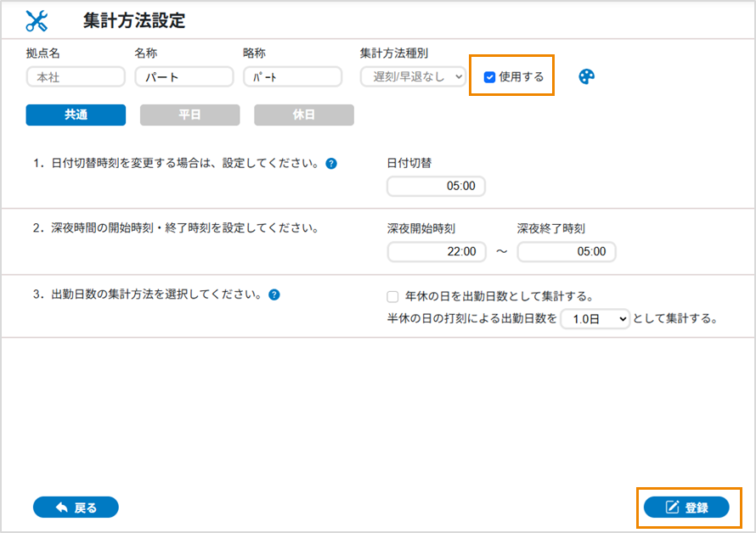
Task: Click the 深夜開始時刻 field showing 22:00
Action: coord(437,252)
